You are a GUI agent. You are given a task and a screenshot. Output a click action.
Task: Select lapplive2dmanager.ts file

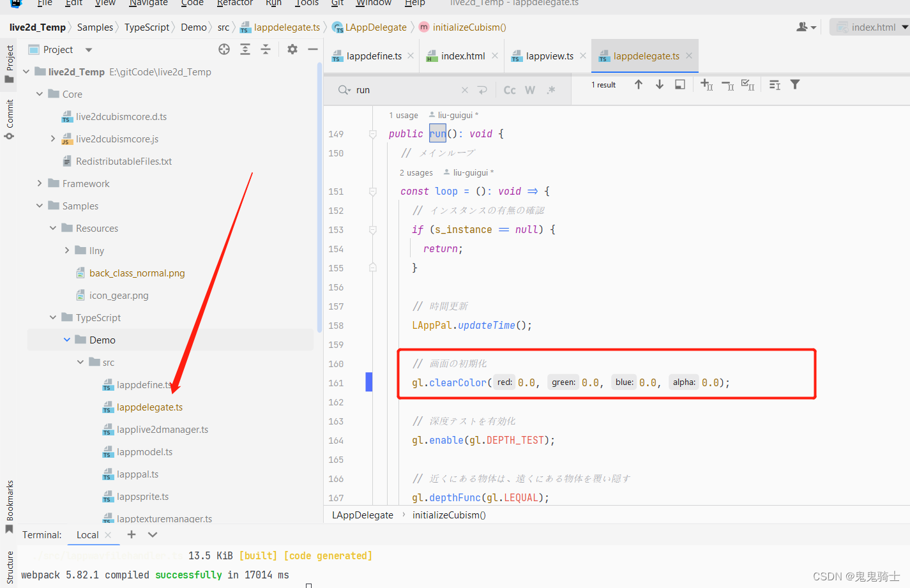coord(162,430)
